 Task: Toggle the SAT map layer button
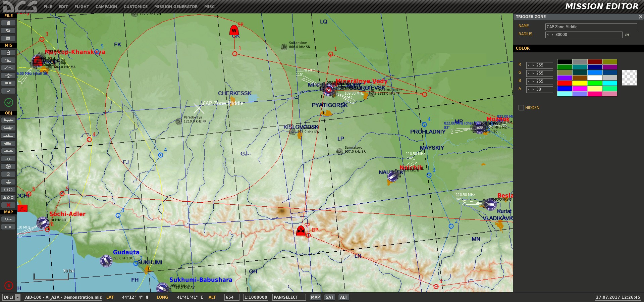[330, 297]
